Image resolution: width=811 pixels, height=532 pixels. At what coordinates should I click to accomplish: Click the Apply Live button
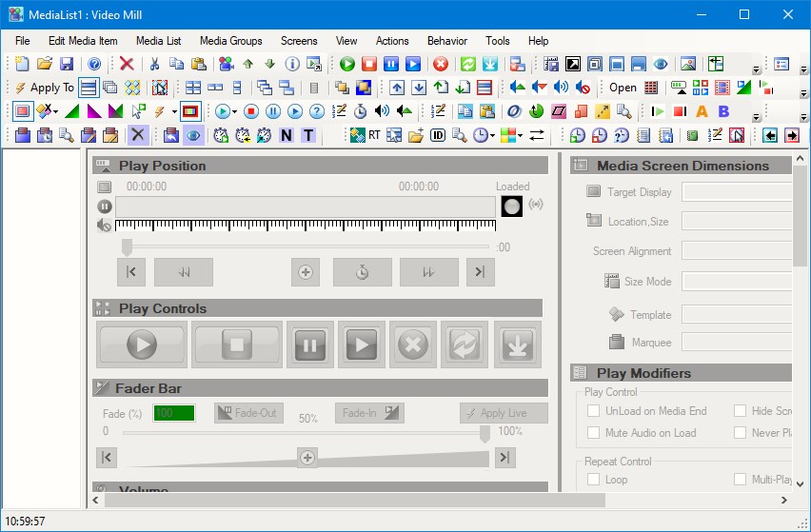(x=504, y=413)
